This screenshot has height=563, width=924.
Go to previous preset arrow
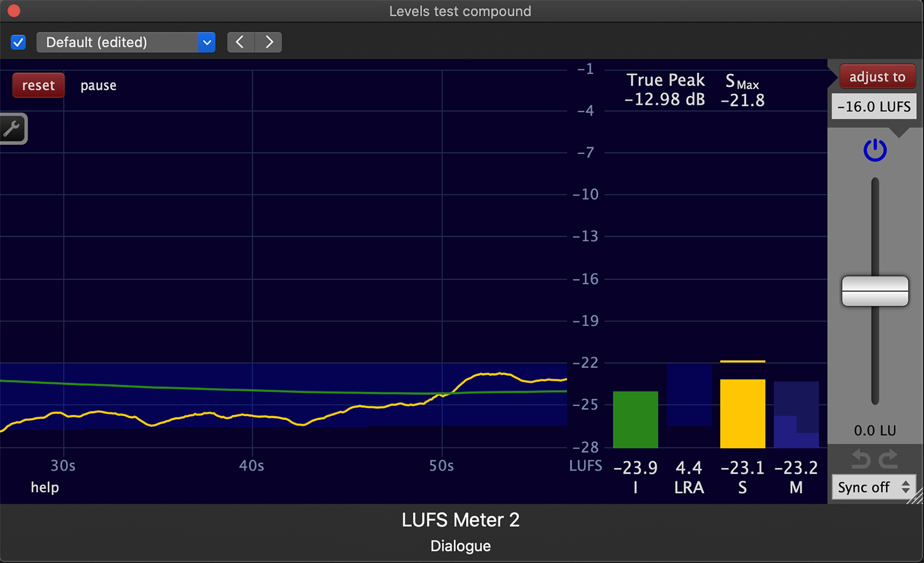point(241,42)
